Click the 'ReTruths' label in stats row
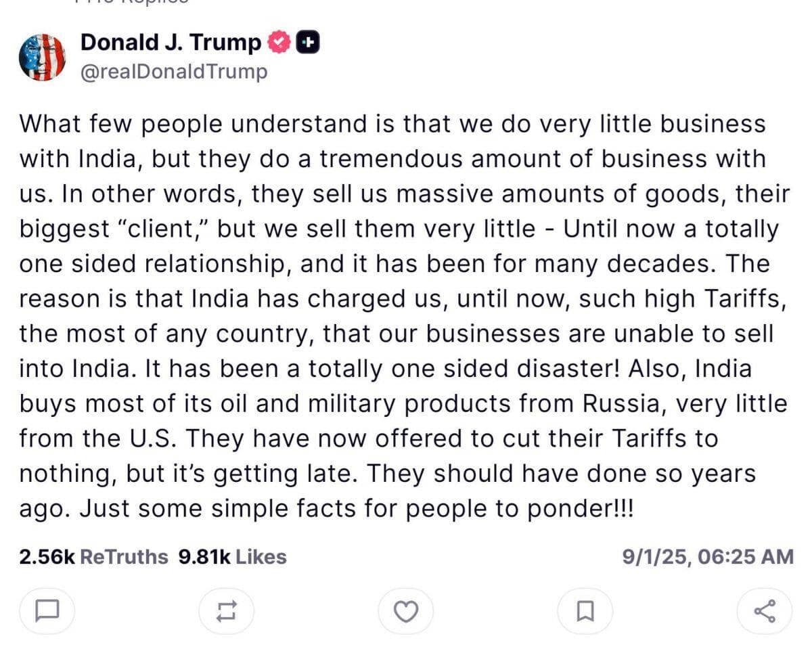 point(123,557)
